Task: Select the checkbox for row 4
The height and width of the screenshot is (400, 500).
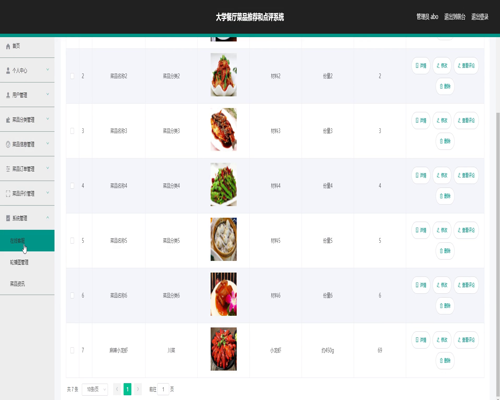Action: click(72, 186)
